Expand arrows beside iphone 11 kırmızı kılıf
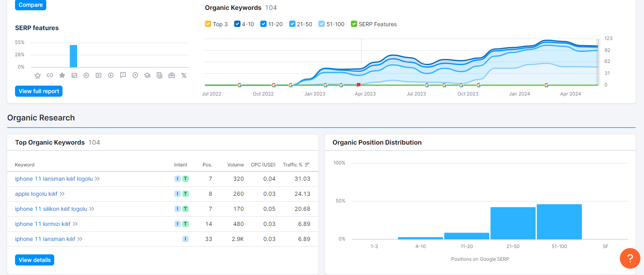Viewport: 644px width, 275px height. tap(75, 224)
